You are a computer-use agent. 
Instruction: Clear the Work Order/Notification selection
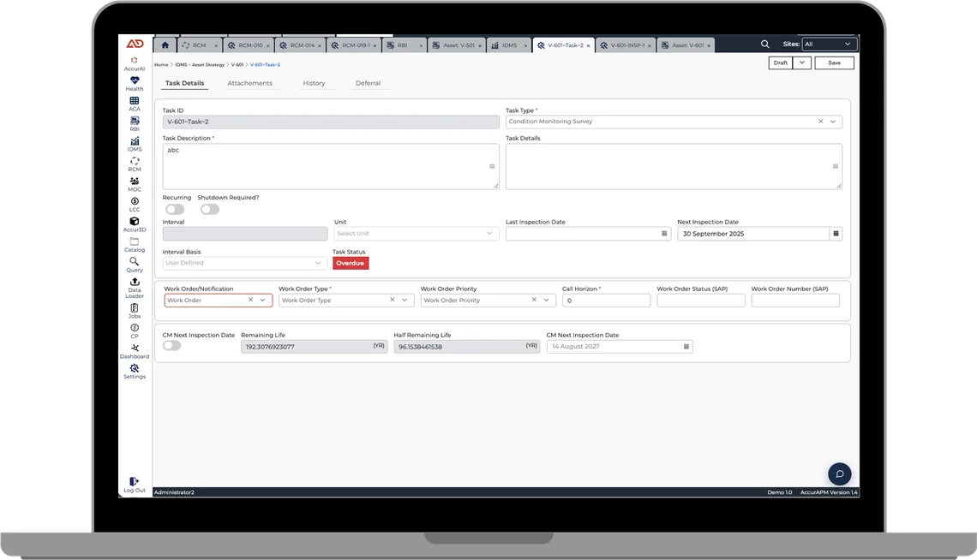point(250,300)
